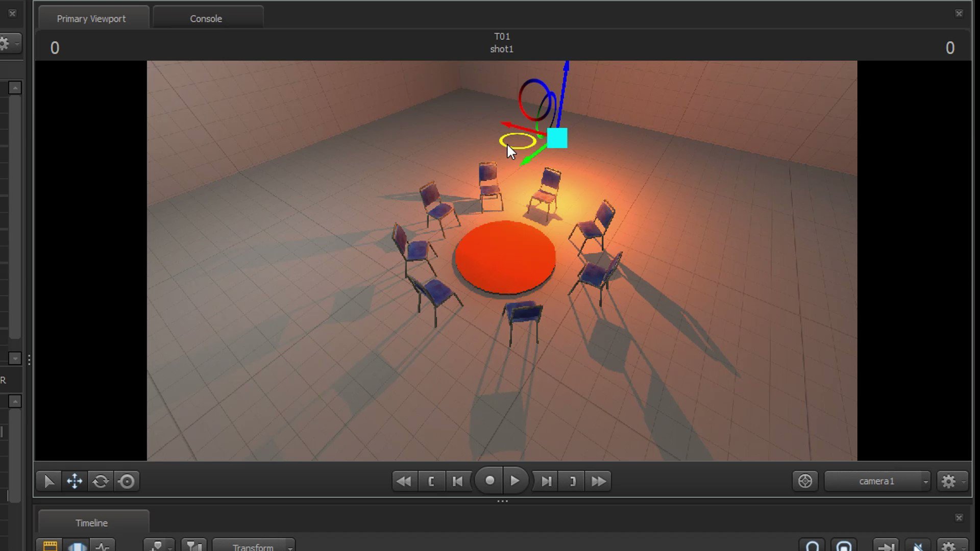Screen dimensions: 980x551
Task: Select the Timeline tab
Action: coord(91,522)
